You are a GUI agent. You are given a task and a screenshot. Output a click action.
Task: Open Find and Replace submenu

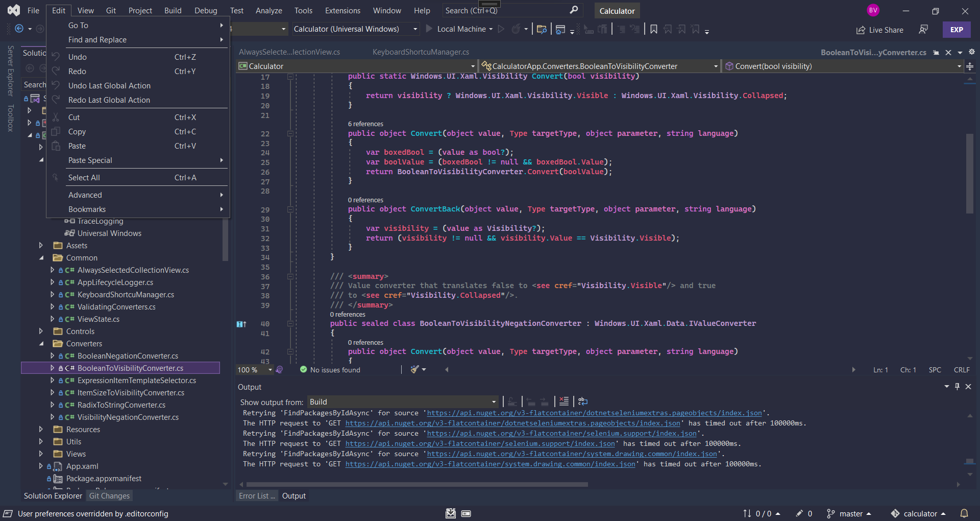coord(137,40)
